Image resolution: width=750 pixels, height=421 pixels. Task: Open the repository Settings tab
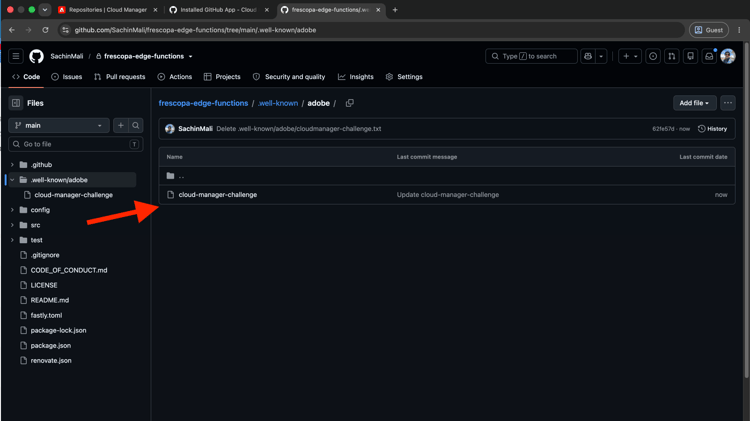coord(405,77)
